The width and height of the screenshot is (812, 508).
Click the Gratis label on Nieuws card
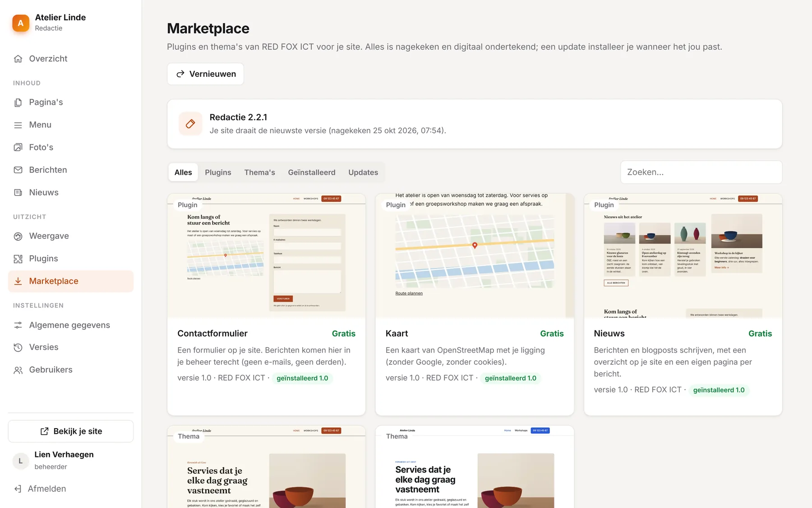pyautogui.click(x=760, y=334)
